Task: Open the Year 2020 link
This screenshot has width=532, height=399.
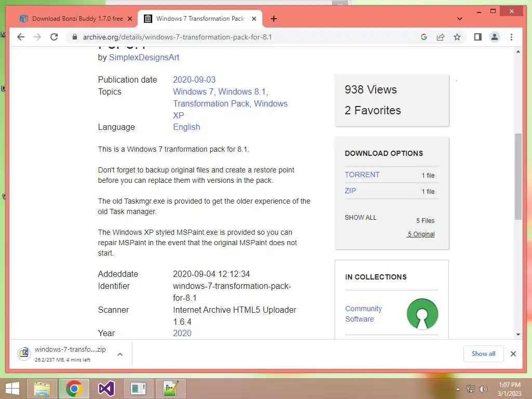Action: (182, 333)
